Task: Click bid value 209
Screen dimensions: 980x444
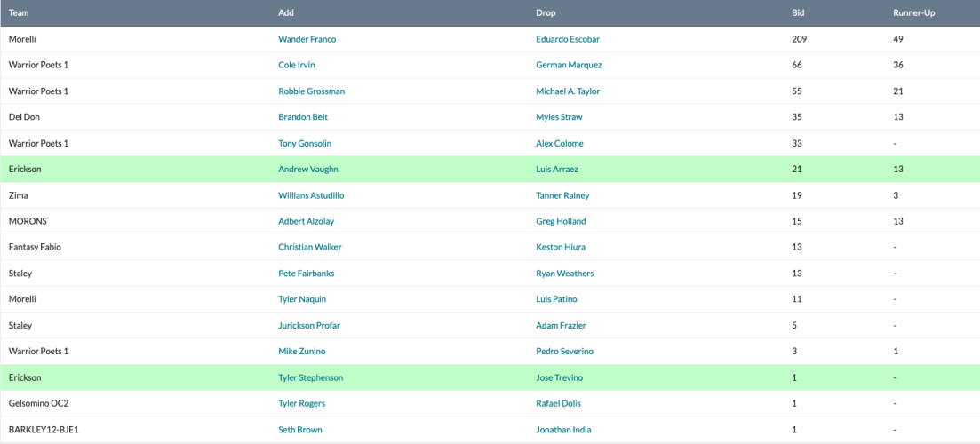Action: pyautogui.click(x=800, y=39)
